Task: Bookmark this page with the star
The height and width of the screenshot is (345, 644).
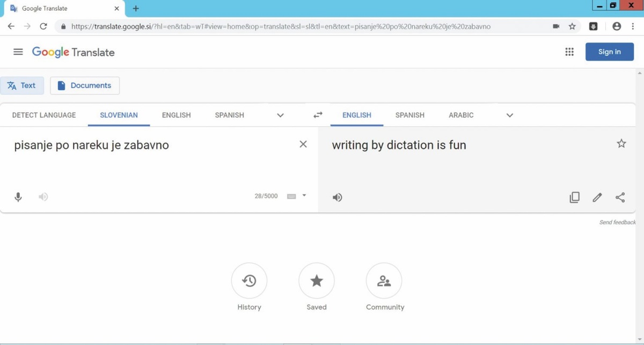Action: (572, 26)
